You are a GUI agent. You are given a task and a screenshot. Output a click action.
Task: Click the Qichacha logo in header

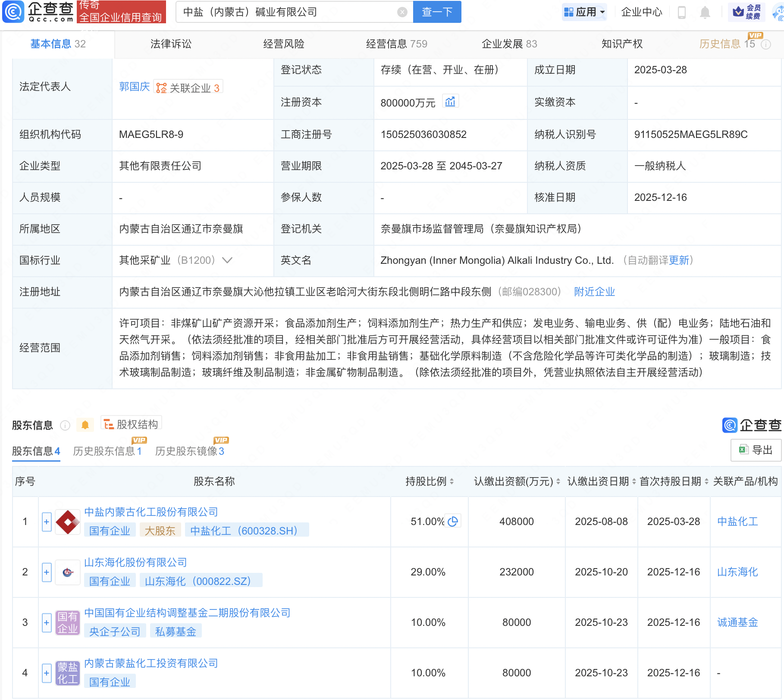tap(39, 12)
